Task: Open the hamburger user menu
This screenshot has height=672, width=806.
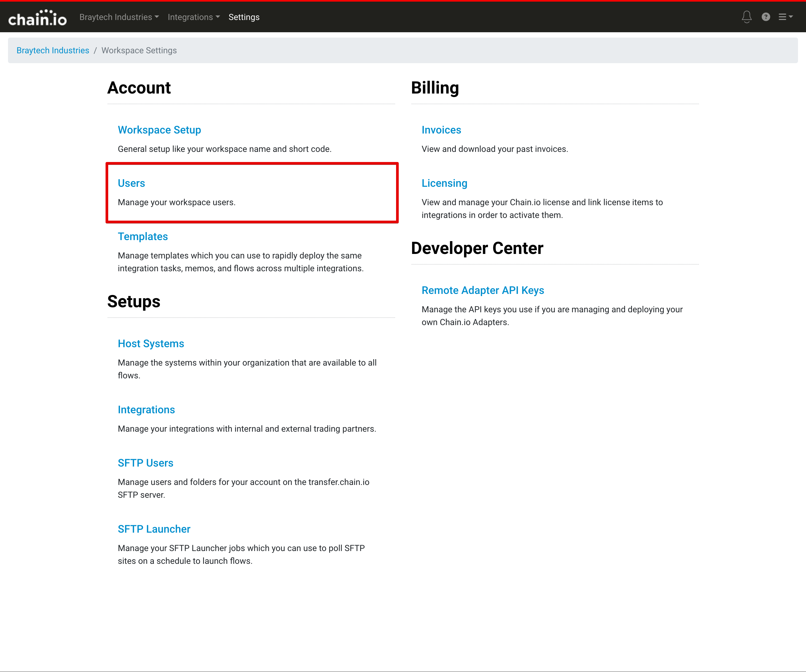Action: click(x=785, y=17)
